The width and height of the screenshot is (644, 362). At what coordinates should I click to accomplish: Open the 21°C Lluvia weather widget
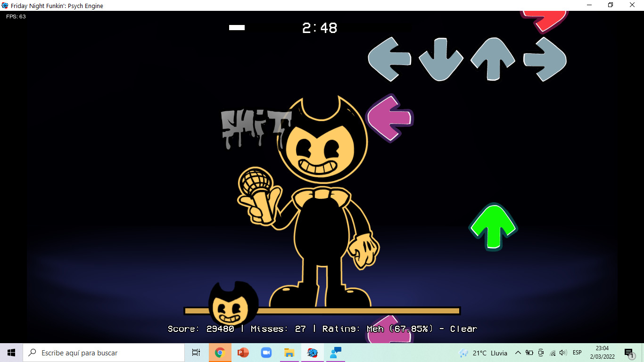click(x=483, y=353)
